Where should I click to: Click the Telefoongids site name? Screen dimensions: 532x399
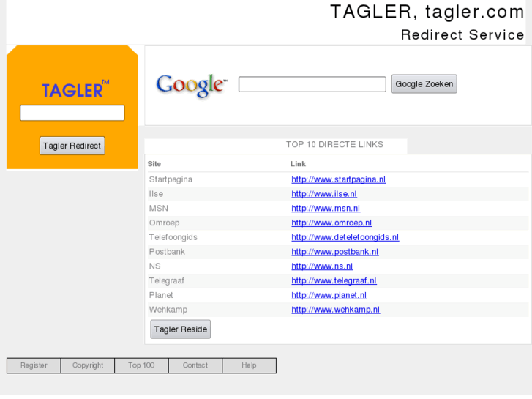click(173, 237)
